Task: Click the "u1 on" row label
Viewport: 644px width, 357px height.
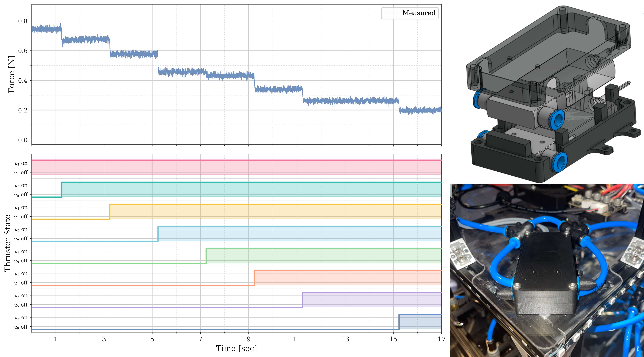Action: pyautogui.click(x=21, y=207)
